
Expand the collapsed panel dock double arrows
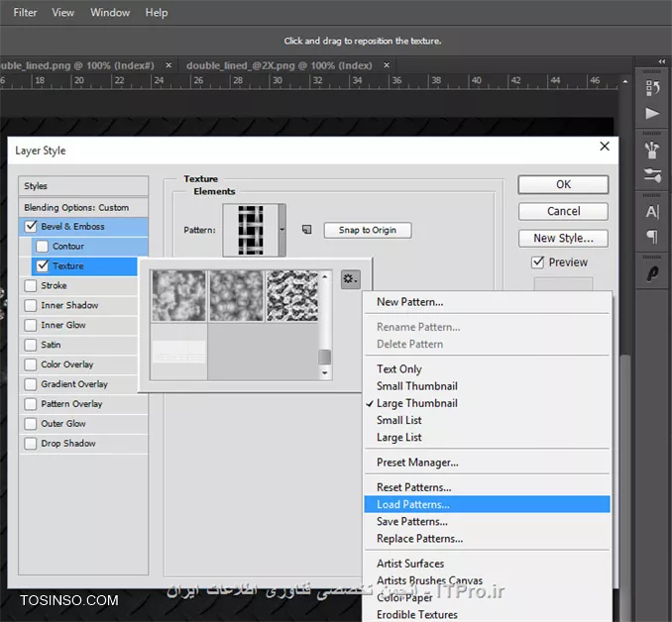(x=662, y=61)
